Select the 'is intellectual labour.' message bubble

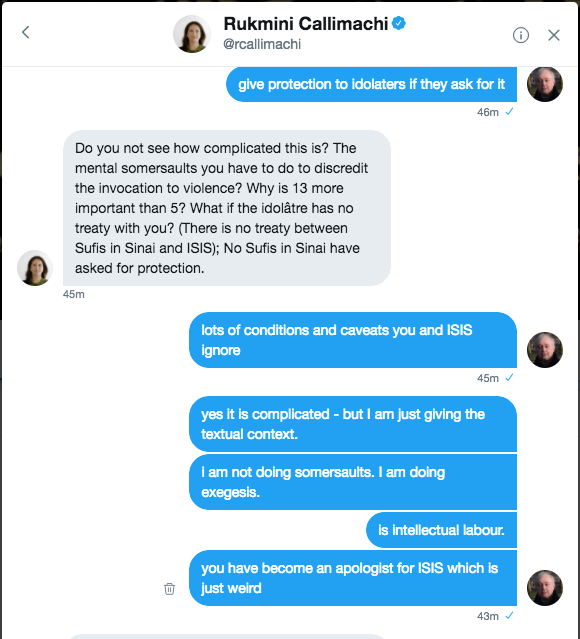point(441,530)
